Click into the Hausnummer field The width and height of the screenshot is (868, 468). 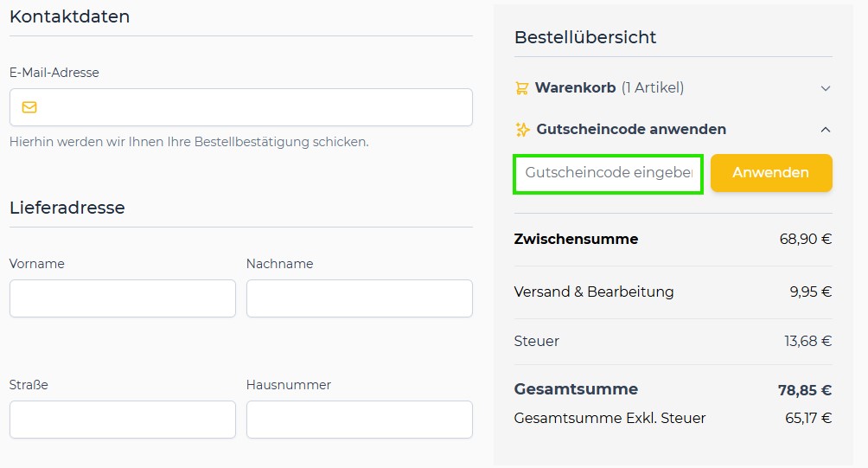click(360, 420)
